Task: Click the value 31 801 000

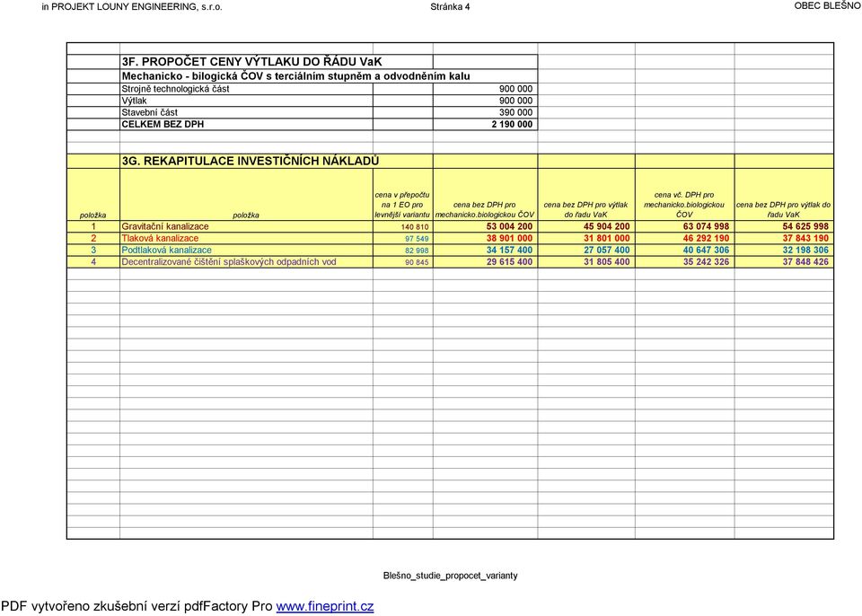Action: pyautogui.click(x=606, y=238)
